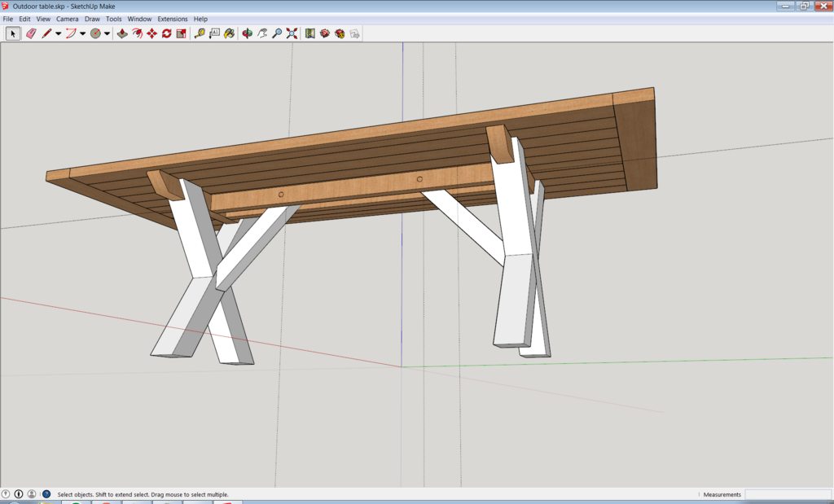The image size is (834, 504).
Task: Expand the Arc tool dropdown arrow
Action: click(82, 33)
